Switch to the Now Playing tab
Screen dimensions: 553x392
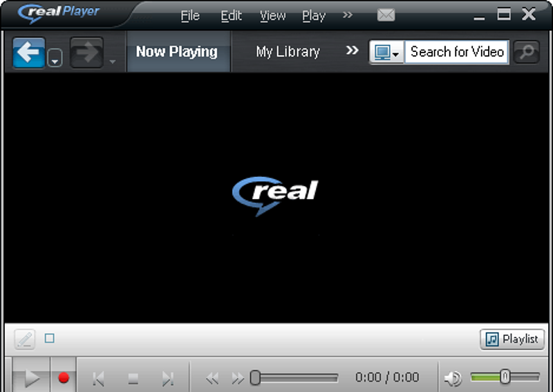178,52
